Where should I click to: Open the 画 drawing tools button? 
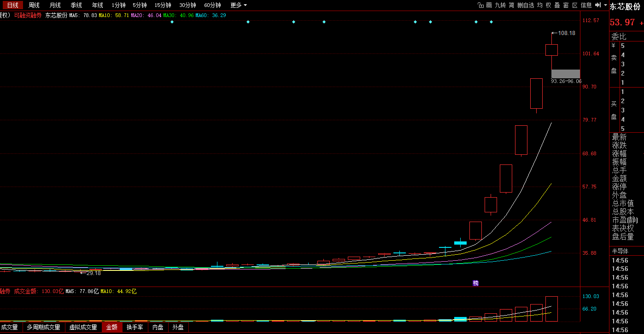[x=489, y=5]
